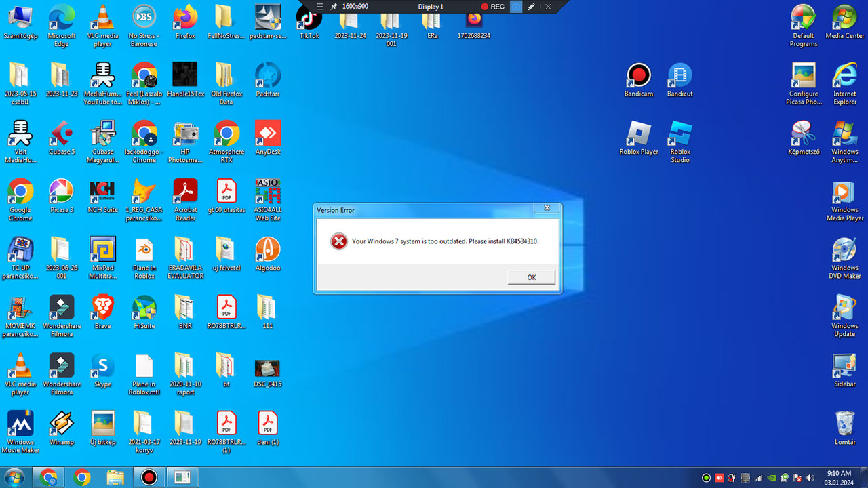Select the TikTok desktop shortcut

coord(309,22)
